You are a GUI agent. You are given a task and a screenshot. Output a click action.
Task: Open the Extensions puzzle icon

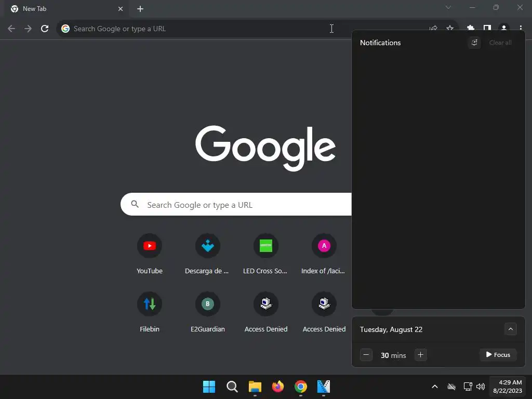tap(471, 29)
